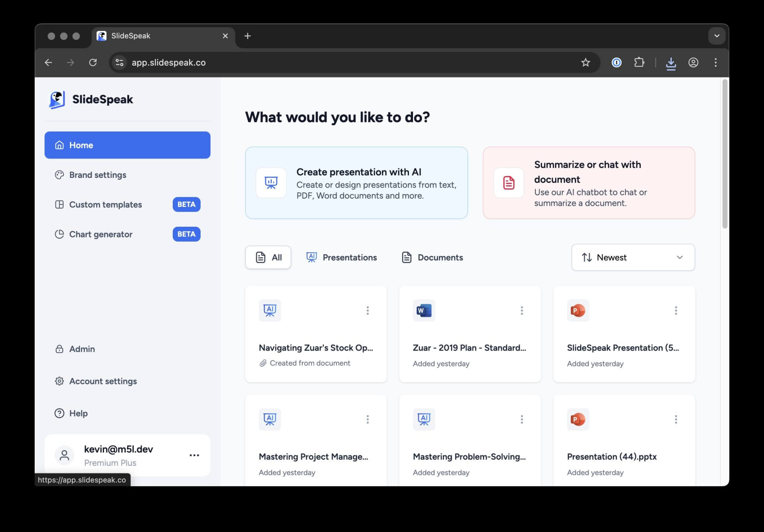The height and width of the screenshot is (532, 764).
Task: Select the Chart generator tool
Action: tap(100, 234)
